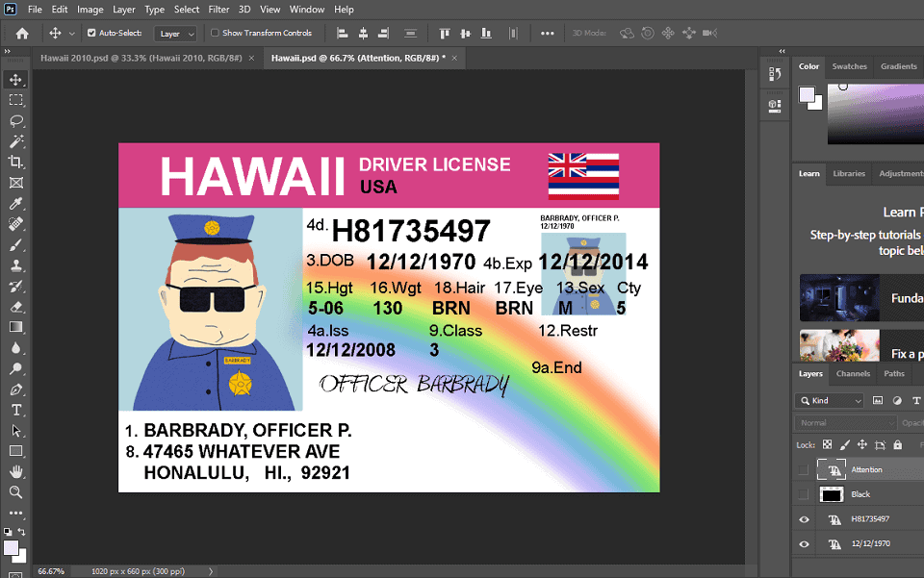The image size is (924, 578).
Task: Select the History Brush tool
Action: [x=16, y=286]
